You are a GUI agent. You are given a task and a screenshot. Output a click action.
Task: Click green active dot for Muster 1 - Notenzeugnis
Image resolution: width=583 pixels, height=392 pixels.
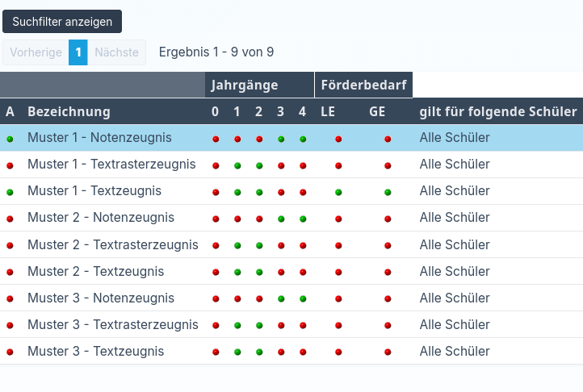point(10,139)
